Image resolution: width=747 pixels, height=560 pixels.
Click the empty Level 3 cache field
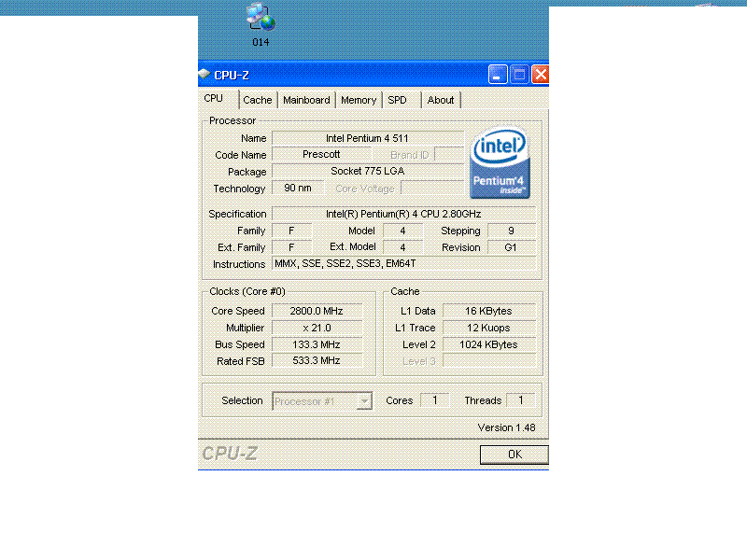coord(488,360)
